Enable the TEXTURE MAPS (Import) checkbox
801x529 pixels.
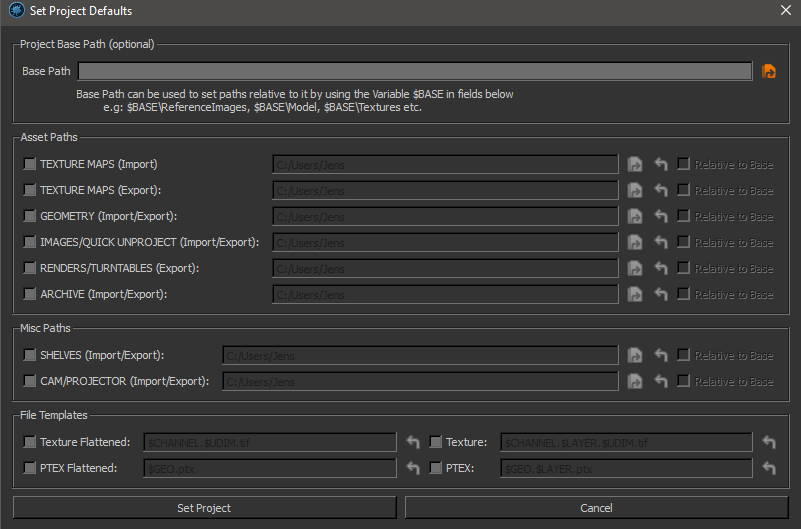pyautogui.click(x=30, y=164)
